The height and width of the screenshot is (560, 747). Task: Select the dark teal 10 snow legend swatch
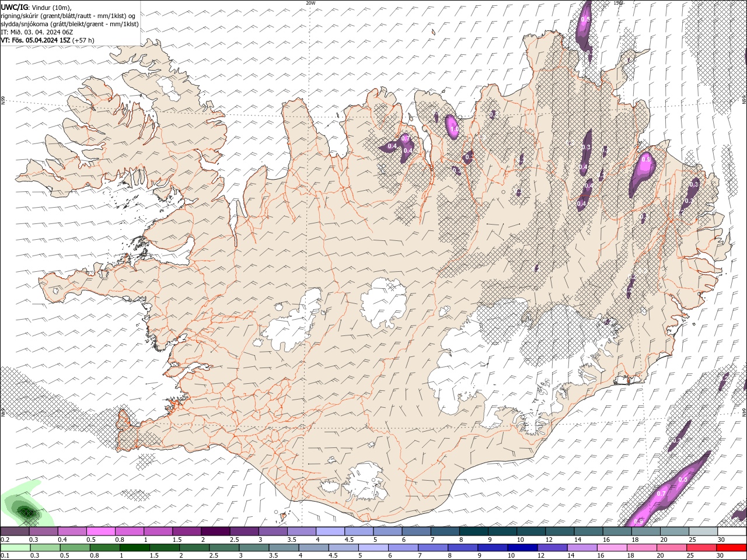(530, 531)
